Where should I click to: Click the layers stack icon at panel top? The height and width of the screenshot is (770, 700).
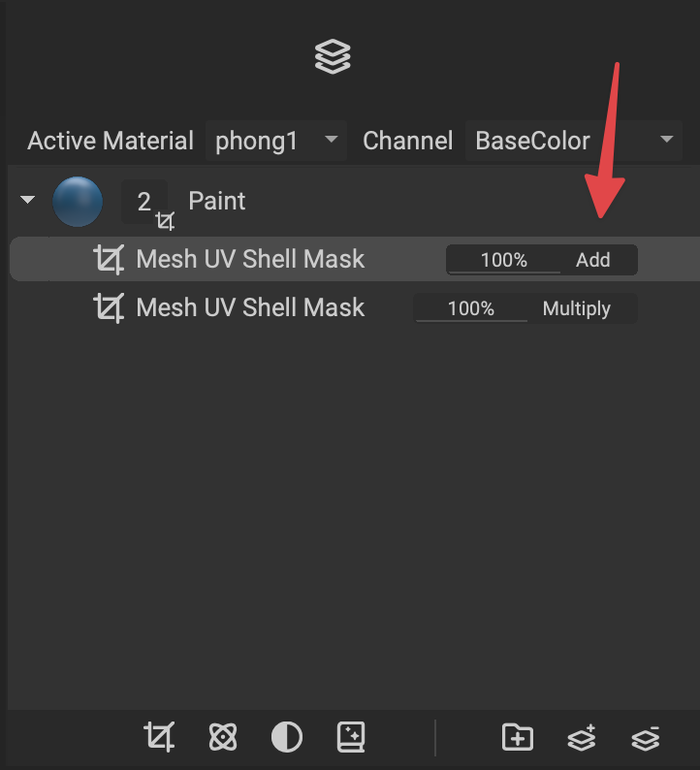click(x=333, y=57)
